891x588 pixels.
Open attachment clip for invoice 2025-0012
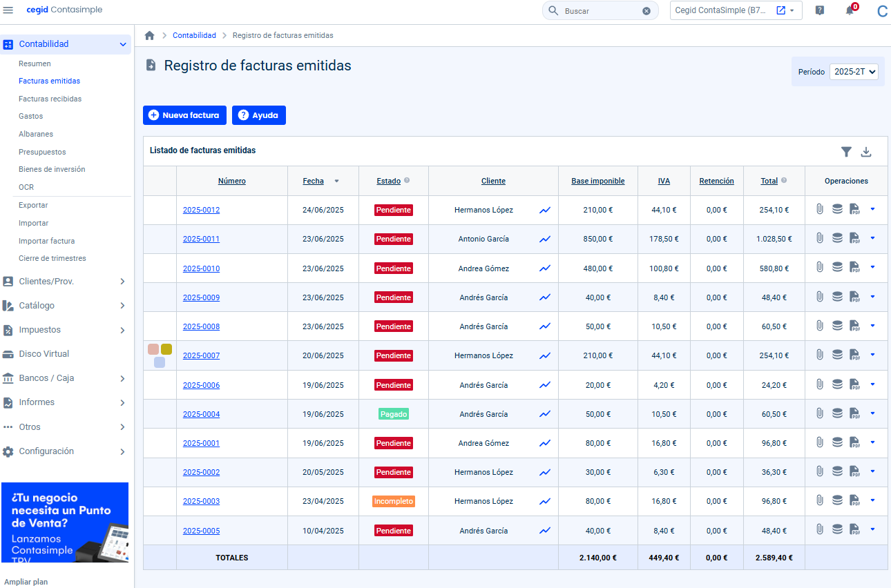coord(820,209)
